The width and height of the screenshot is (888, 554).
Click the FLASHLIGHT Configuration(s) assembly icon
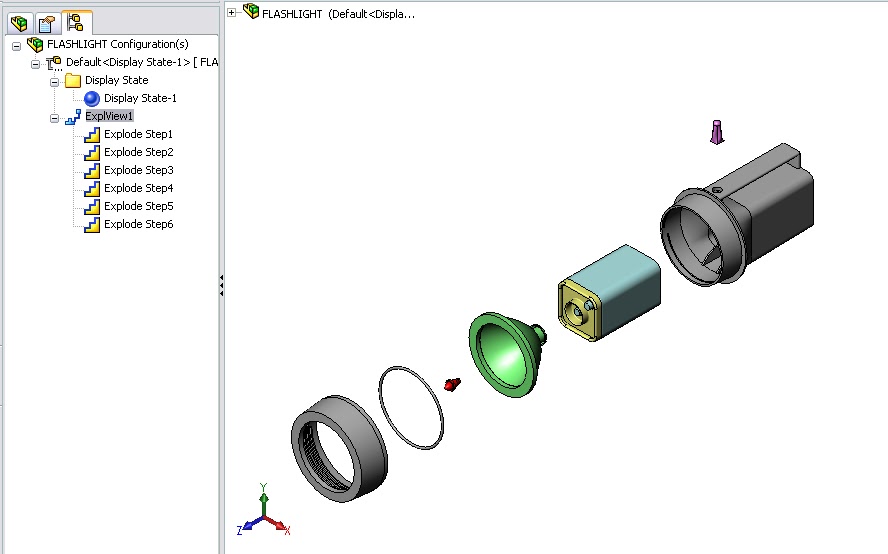[35, 44]
